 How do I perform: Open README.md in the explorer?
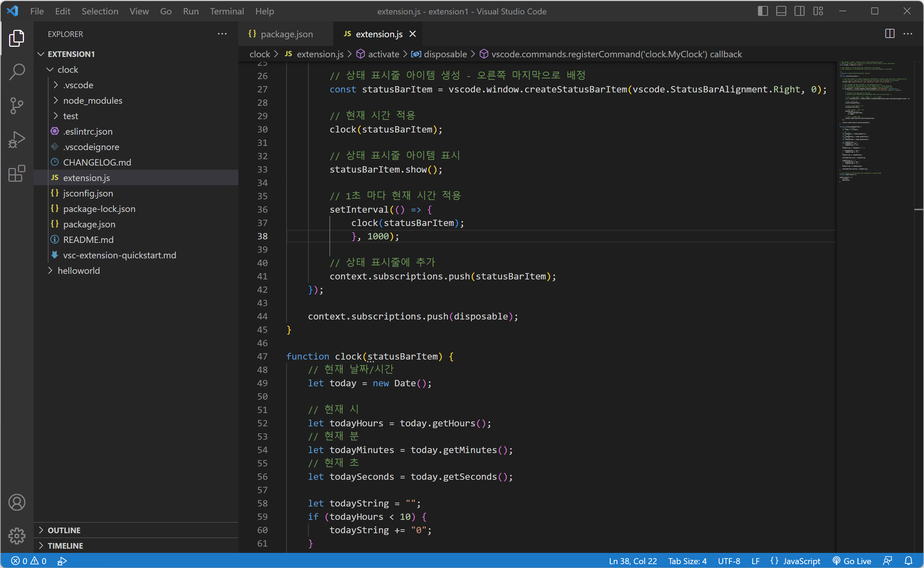88,240
